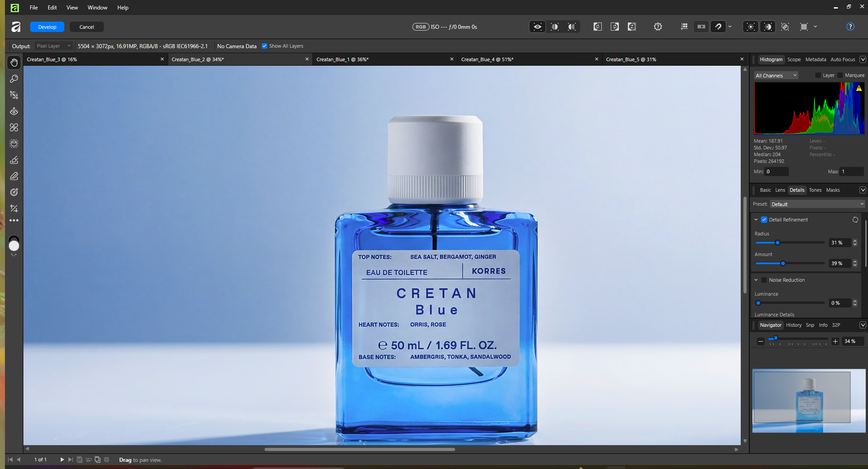Image resolution: width=868 pixels, height=469 pixels.
Task: Click swap before and after icon
Action: point(632,27)
